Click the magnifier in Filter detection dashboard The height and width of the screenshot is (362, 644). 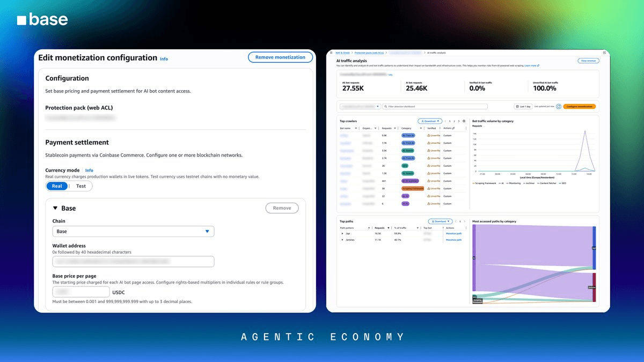[x=385, y=106]
